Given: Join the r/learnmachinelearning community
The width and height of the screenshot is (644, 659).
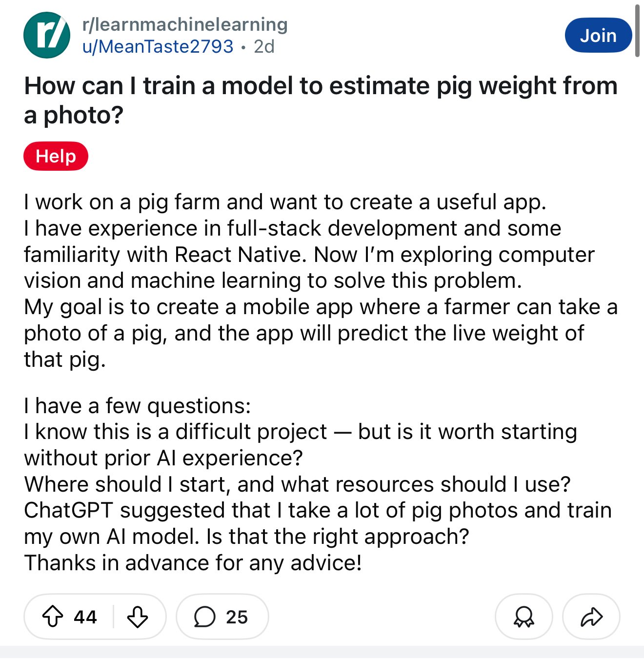Looking at the screenshot, I should pos(598,35).
